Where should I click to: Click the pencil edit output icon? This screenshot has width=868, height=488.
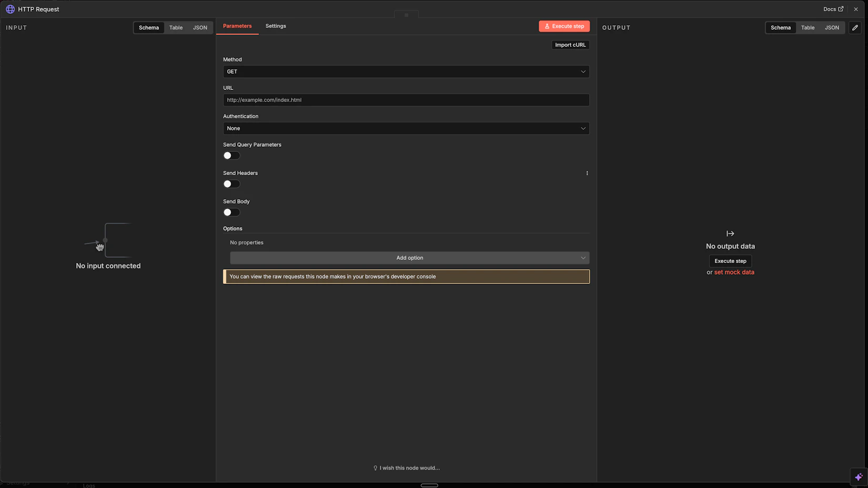pos(855,27)
